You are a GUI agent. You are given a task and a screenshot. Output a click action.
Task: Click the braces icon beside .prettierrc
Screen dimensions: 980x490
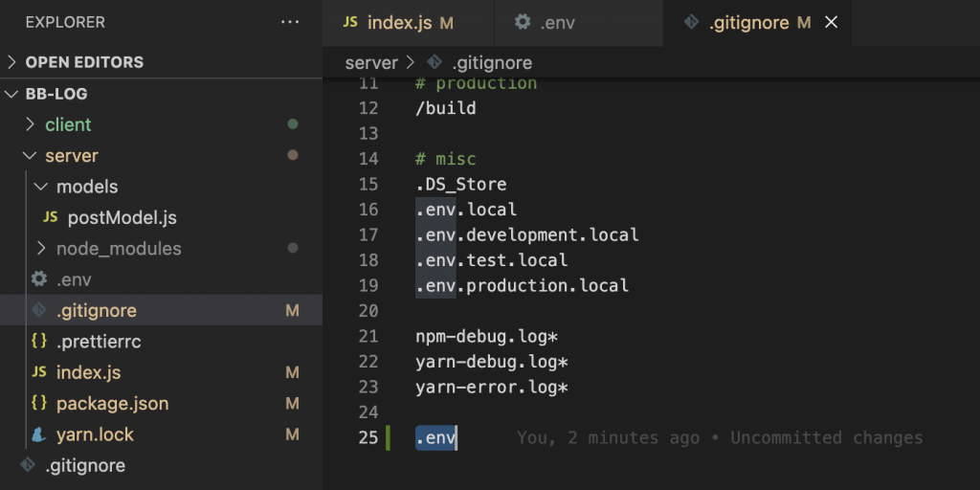click(39, 342)
